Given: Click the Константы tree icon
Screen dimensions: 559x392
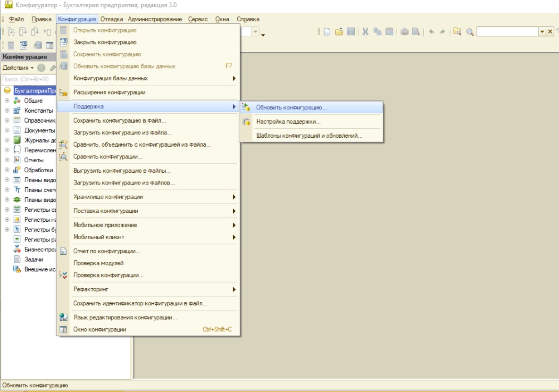Looking at the screenshot, I should [17, 110].
